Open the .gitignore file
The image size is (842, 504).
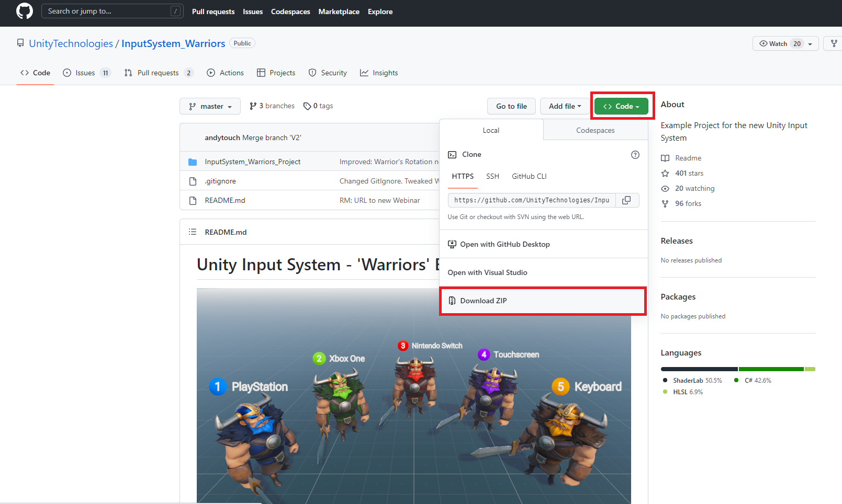[220, 181]
